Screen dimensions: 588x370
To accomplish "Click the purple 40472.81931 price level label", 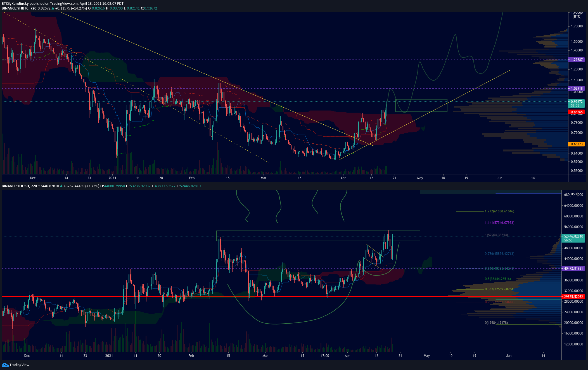I will pyautogui.click(x=573, y=269).
